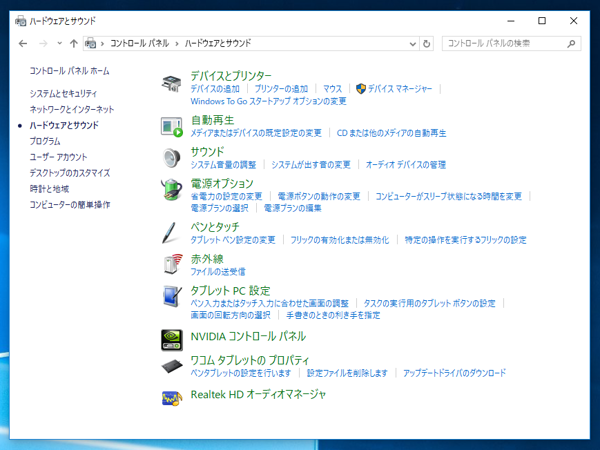Open システムとセキュリティ in sidebar

[64, 93]
